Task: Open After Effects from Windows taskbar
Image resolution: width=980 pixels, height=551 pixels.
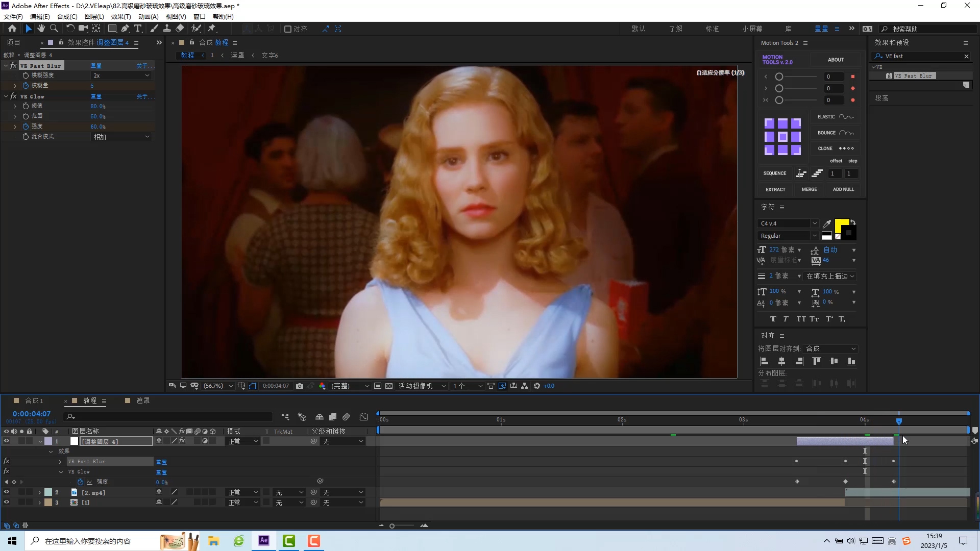Action: (264, 541)
